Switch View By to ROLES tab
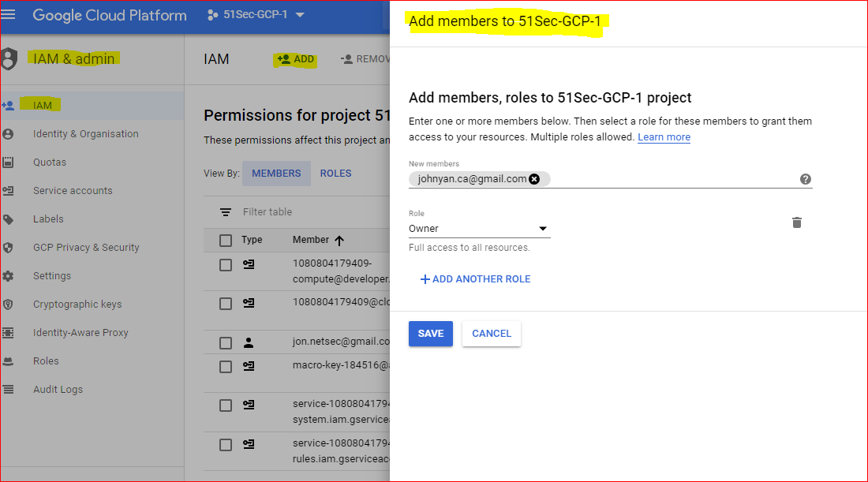The image size is (868, 482). (335, 174)
